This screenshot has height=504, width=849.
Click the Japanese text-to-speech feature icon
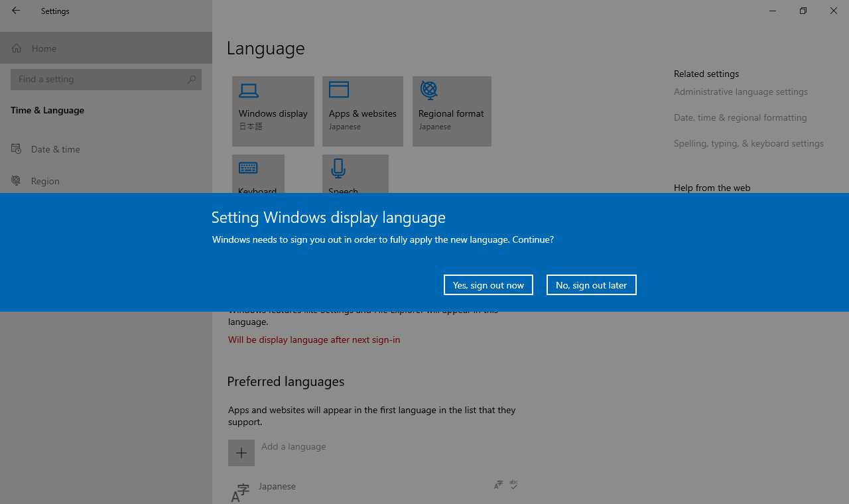498,485
